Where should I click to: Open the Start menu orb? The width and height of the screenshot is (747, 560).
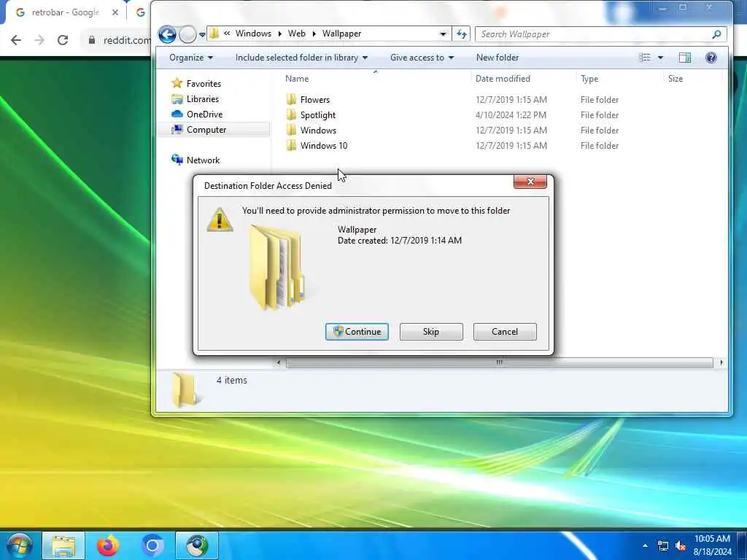point(20,545)
